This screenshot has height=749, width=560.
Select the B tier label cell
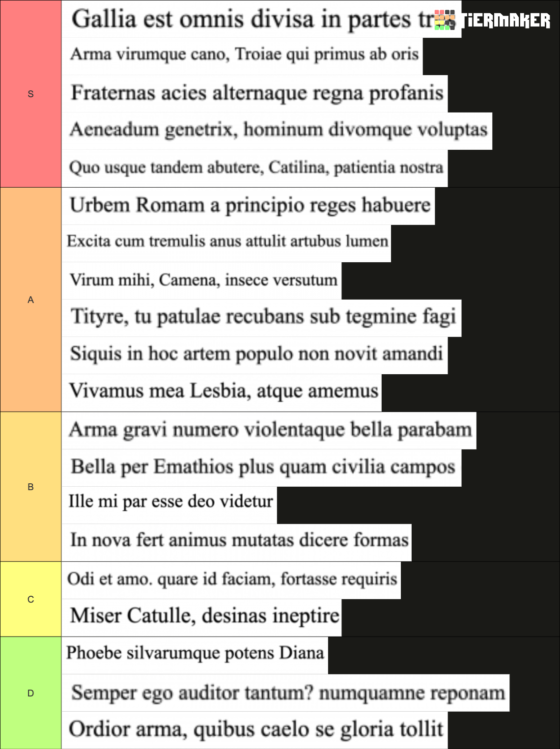tap(31, 487)
